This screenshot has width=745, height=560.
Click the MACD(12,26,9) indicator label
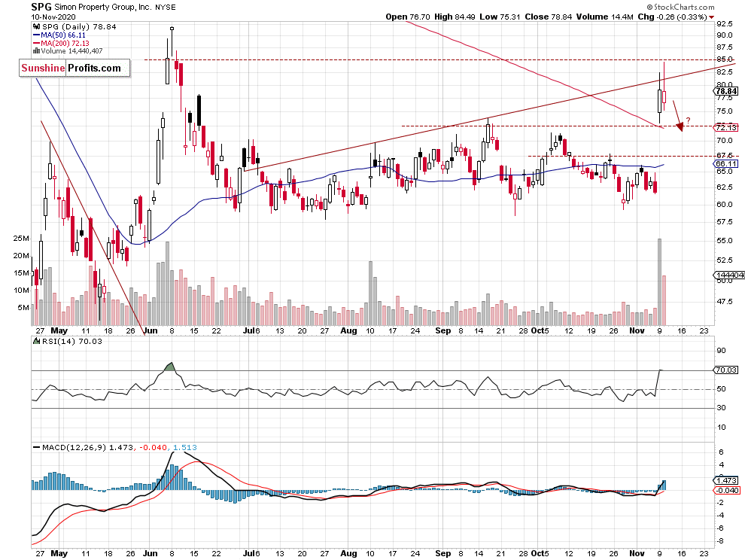(x=74, y=447)
